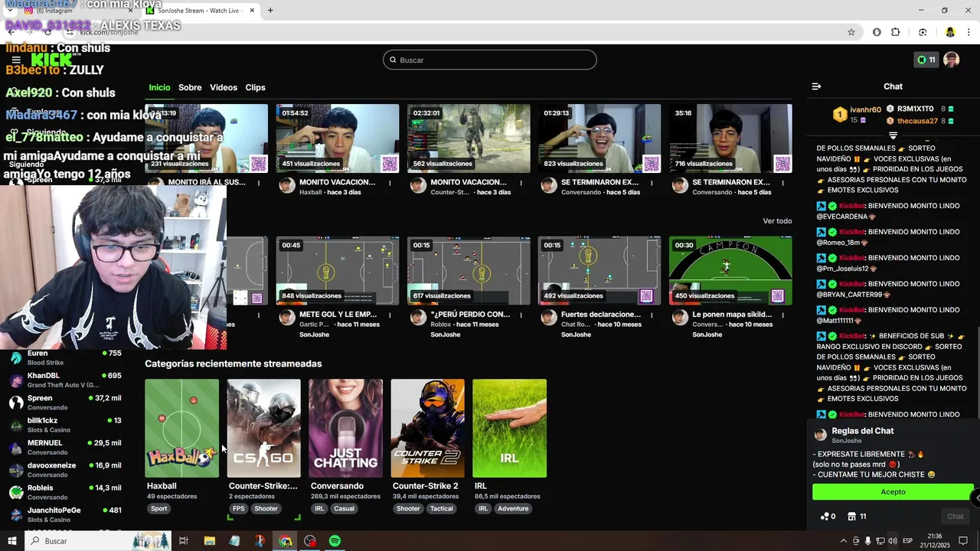Open Spreen channel with 37,2 mil viewers
Viewport: 980px width, 551px height.
(x=65, y=403)
